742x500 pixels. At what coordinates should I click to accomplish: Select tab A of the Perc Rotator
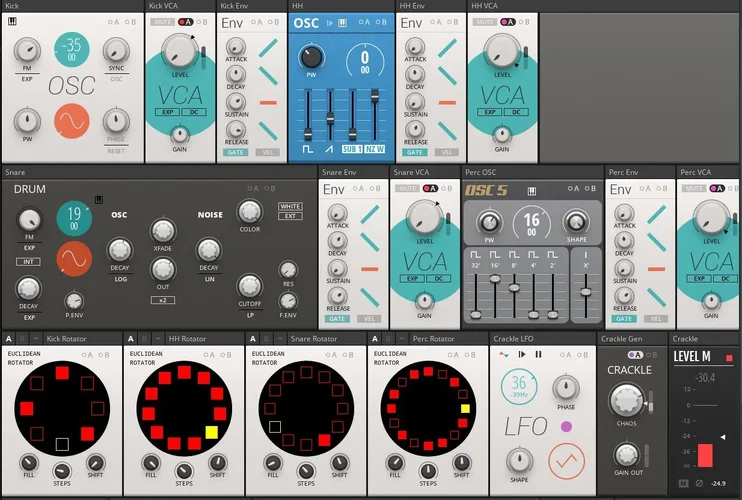pos(375,339)
